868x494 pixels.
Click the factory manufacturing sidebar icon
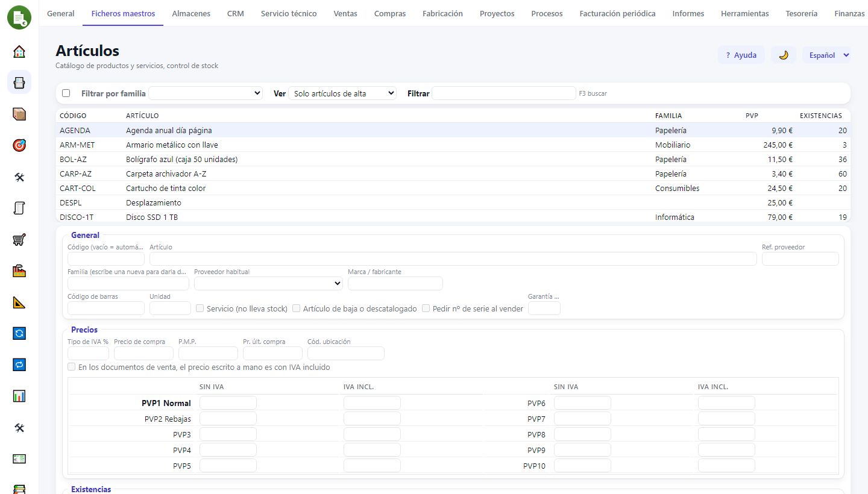[x=19, y=271]
